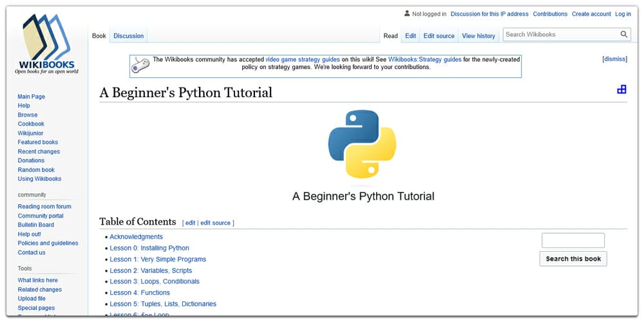Open Wikibooks:Strategy guides link
This screenshot has width=644, height=322.
point(424,59)
